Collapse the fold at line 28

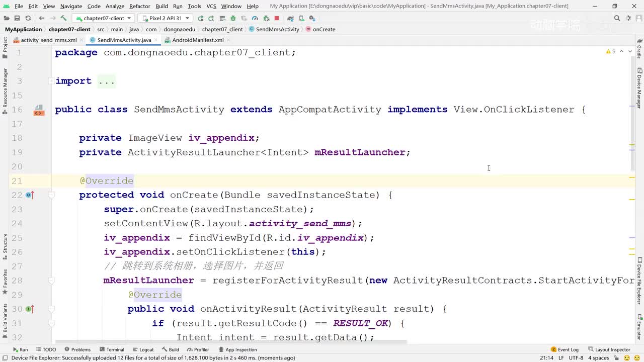[x=51, y=281]
